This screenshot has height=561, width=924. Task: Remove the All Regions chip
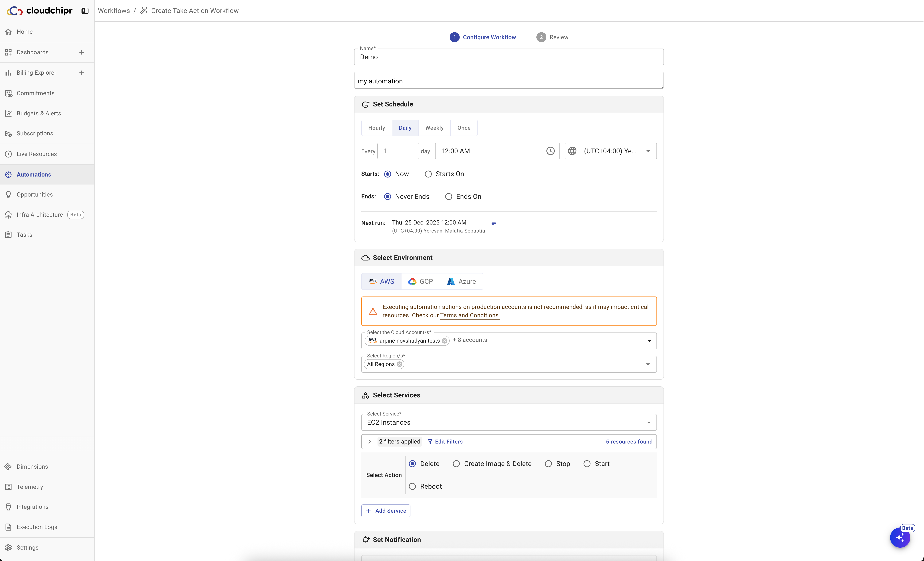click(x=400, y=364)
